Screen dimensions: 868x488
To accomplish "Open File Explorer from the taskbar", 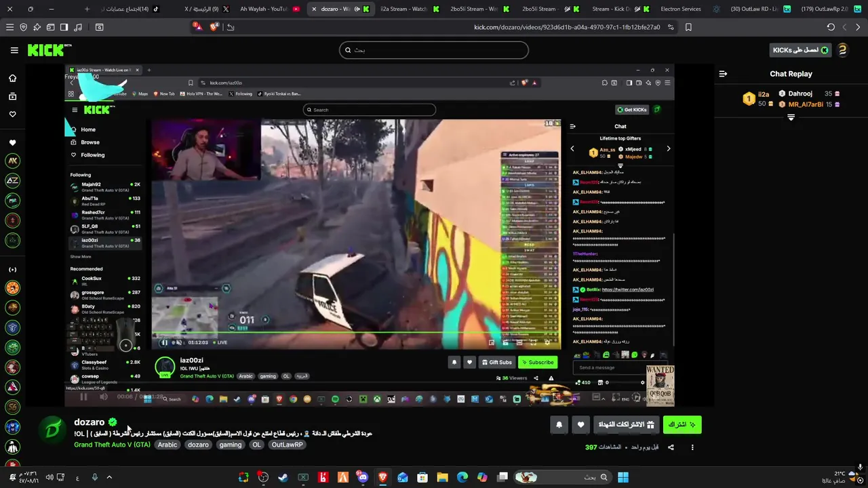I will pos(442,477).
